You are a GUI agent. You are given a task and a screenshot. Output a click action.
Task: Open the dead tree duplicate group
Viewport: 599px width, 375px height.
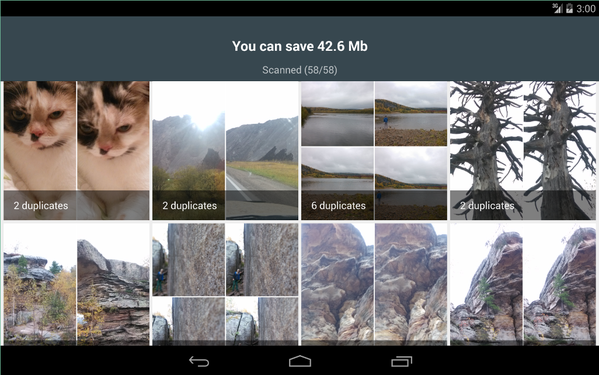pos(523,150)
